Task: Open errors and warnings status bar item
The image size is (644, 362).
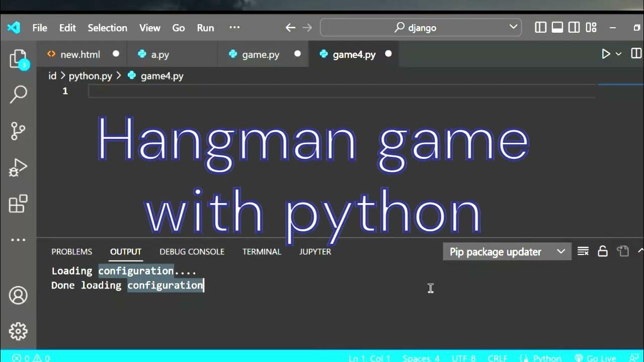Action: point(31,358)
